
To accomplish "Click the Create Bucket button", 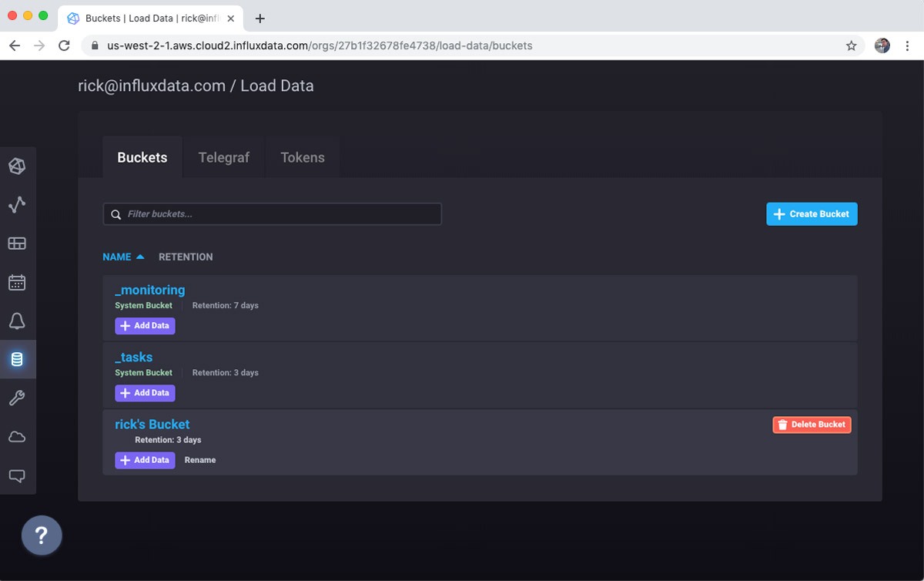I will tap(812, 214).
